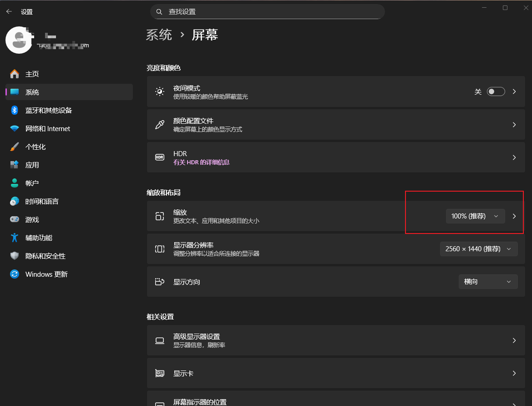
Task: Click the HDR badge icon
Action: tap(160, 157)
